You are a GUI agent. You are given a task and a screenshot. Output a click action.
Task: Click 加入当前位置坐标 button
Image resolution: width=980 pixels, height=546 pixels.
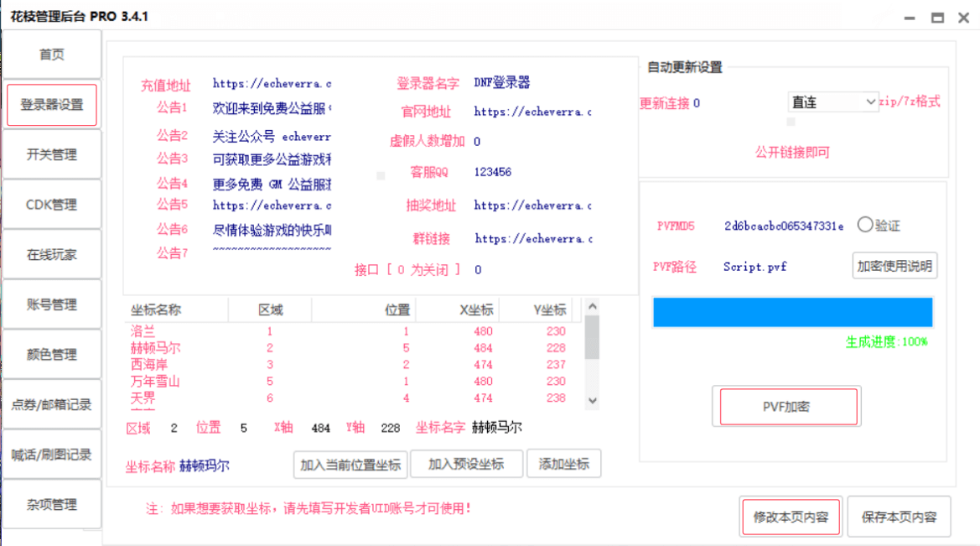tap(351, 464)
